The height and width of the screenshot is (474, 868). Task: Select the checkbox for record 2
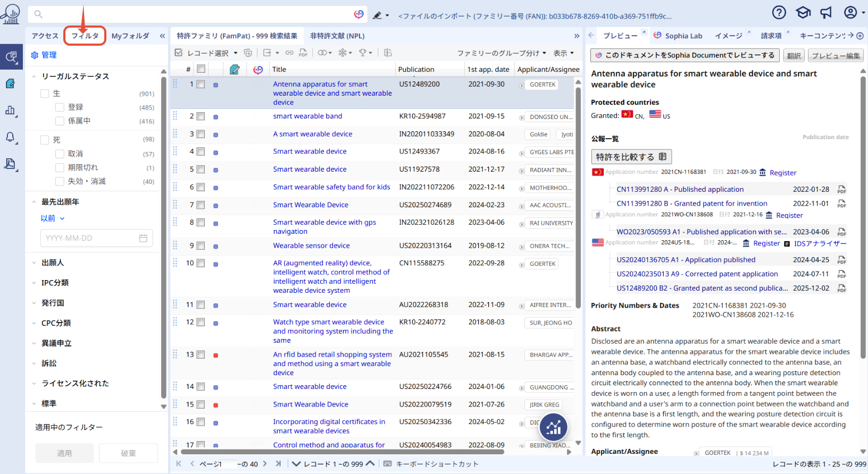(201, 116)
